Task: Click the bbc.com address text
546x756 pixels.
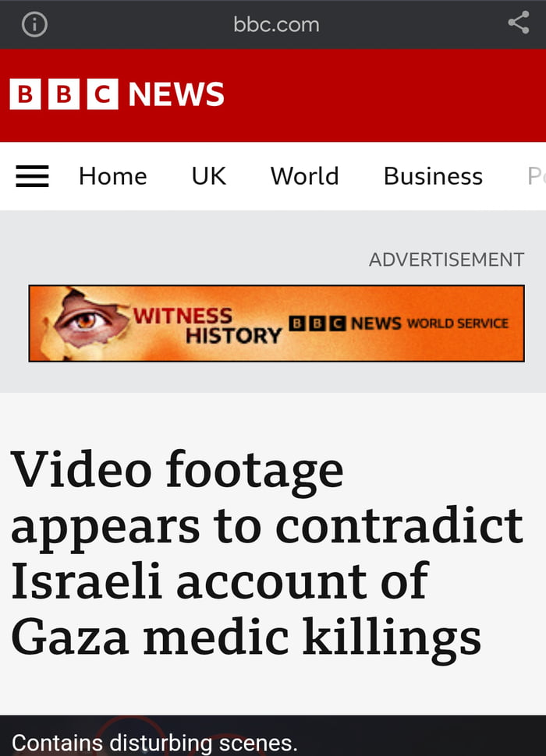Action: coord(276,25)
